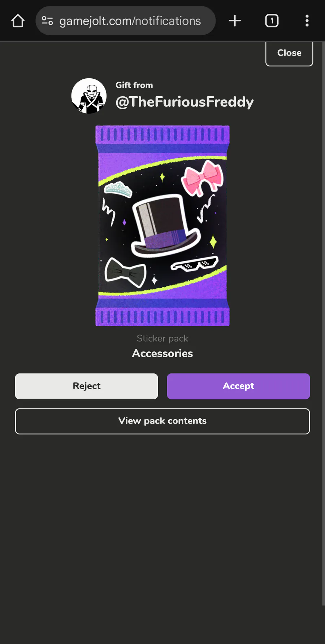The width and height of the screenshot is (325, 644).
Task: Tap the browser home icon
Action: [x=18, y=21]
